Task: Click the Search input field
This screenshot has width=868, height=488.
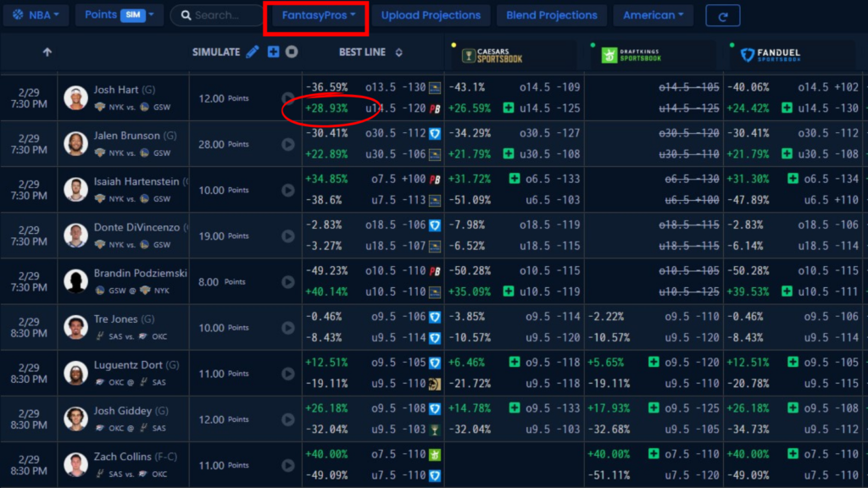Action: pyautogui.click(x=217, y=15)
